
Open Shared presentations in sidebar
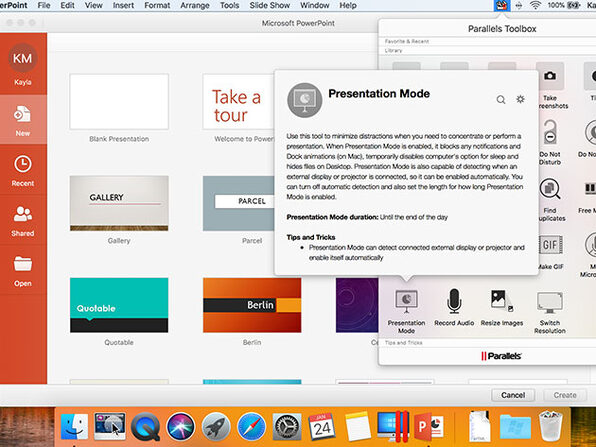pyautogui.click(x=23, y=220)
